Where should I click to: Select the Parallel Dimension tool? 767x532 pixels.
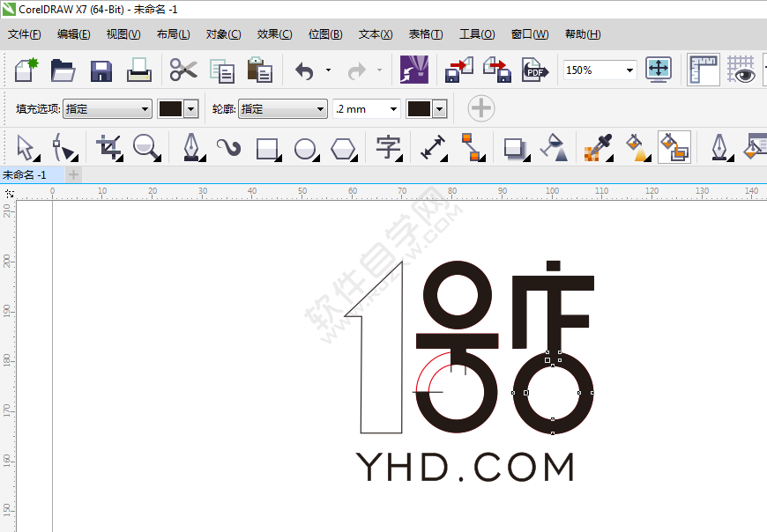coord(434,148)
